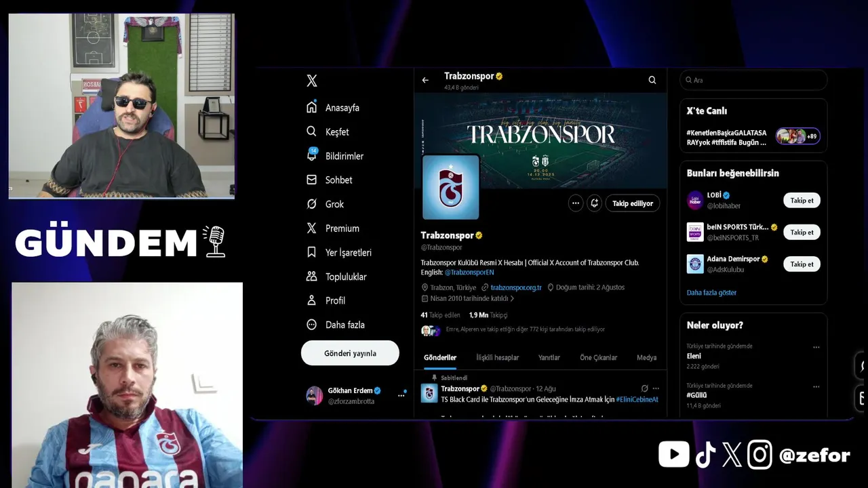
Task: Click the Grok icon on pinned post
Action: 644,389
